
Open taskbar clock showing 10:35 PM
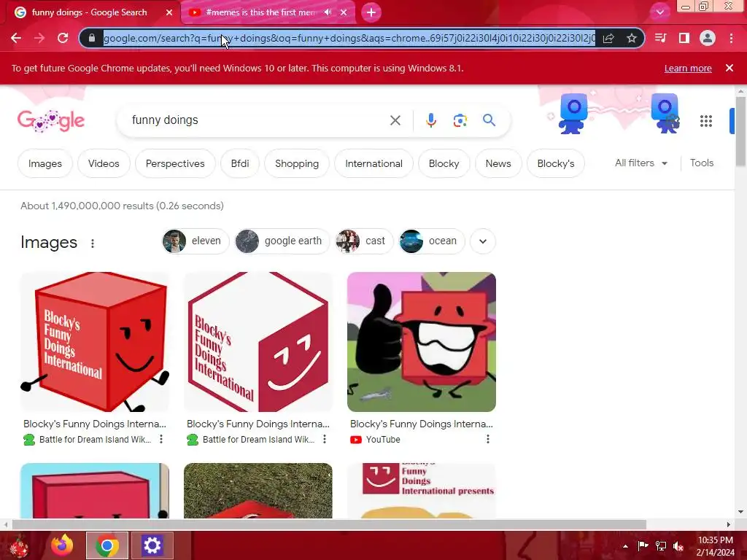pos(715,546)
